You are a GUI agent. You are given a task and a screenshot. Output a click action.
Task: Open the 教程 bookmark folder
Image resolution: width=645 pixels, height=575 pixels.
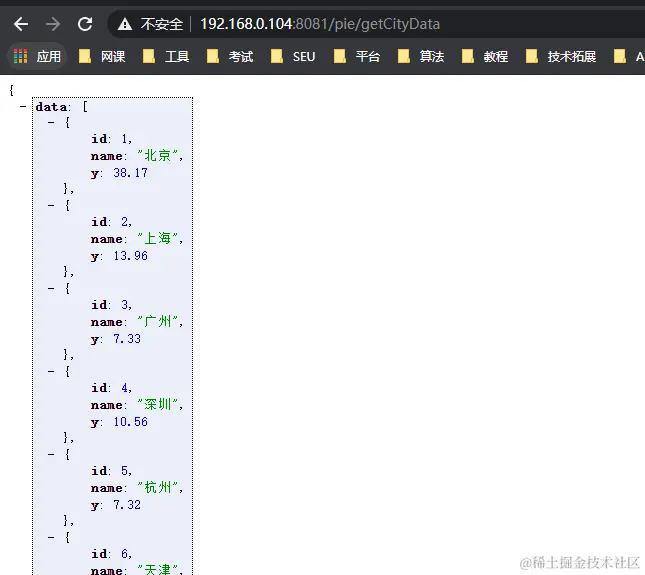pos(485,56)
